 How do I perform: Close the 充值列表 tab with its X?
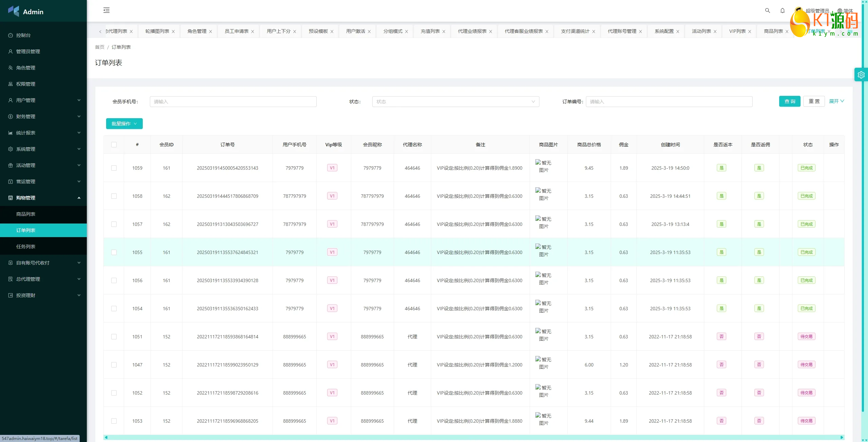pos(444,31)
